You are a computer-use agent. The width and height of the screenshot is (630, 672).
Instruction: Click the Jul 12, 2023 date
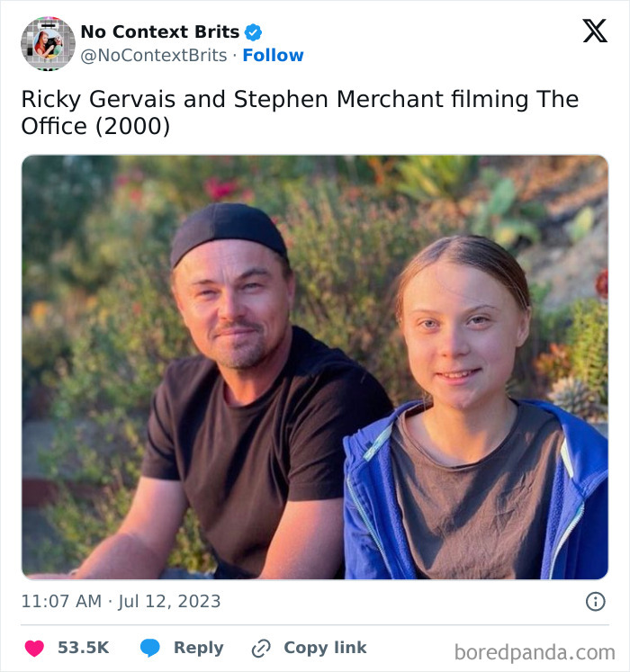coord(169,601)
